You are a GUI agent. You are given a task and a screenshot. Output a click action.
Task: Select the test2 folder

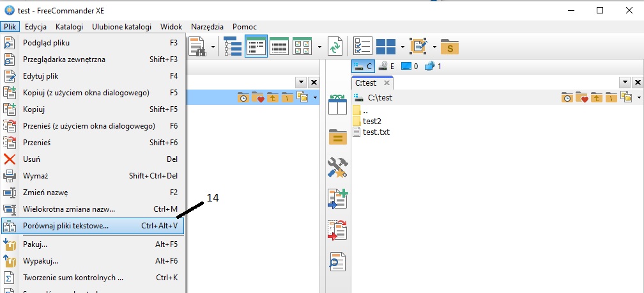(367, 122)
